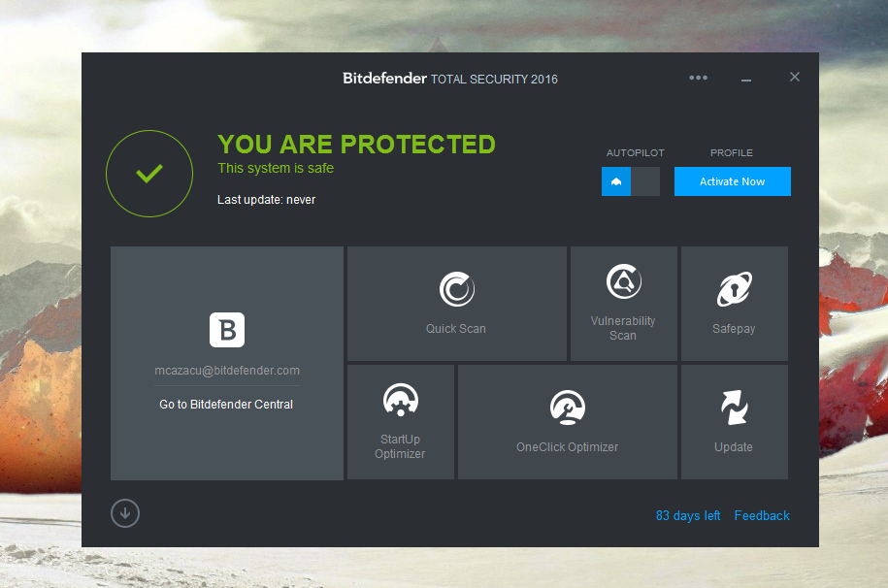888x588 pixels.
Task: Click the 83 days left link
Action: click(688, 515)
